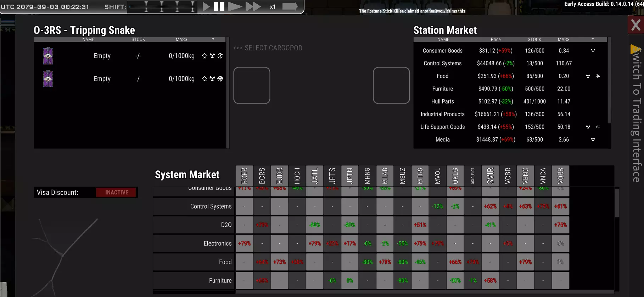Select the OKLG system market column
The width and height of the screenshot is (644, 297).
(455, 176)
